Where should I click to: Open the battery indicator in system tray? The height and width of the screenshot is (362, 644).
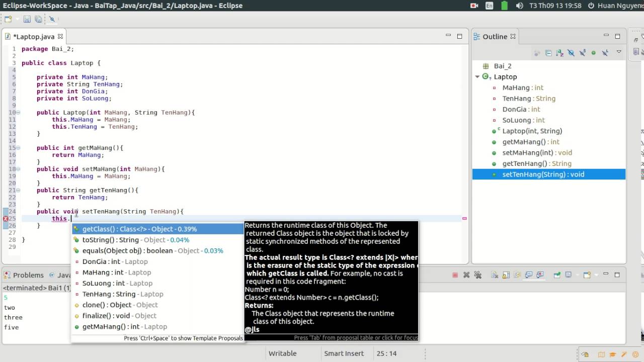tap(505, 6)
